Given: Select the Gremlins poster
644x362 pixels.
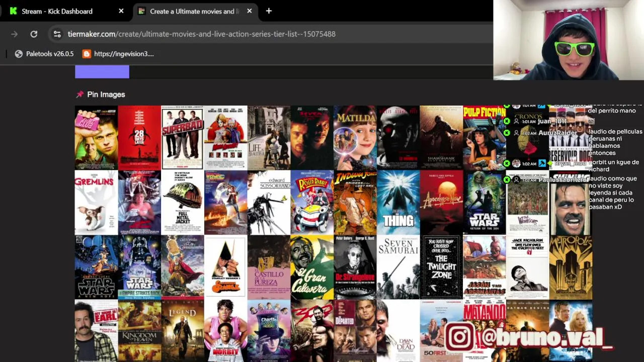Looking at the screenshot, I should click(x=96, y=203).
